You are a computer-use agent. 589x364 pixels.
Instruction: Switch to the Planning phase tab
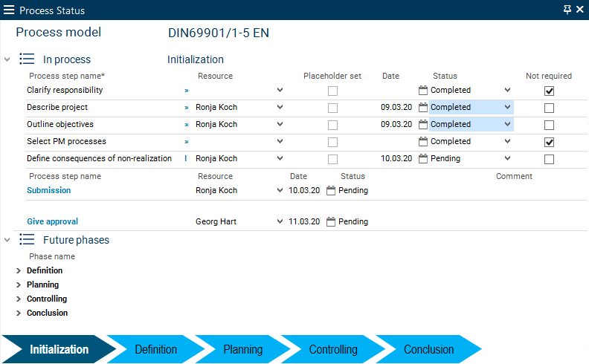pos(242,349)
